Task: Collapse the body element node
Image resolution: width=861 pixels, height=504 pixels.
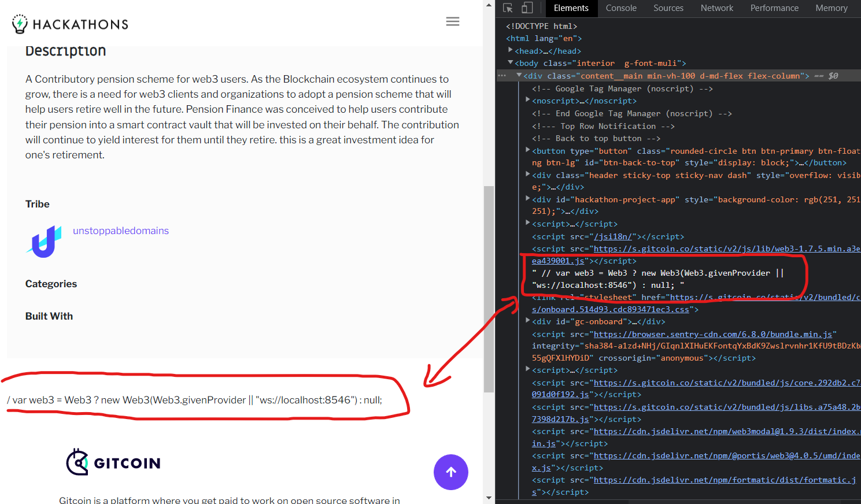Action: click(511, 62)
